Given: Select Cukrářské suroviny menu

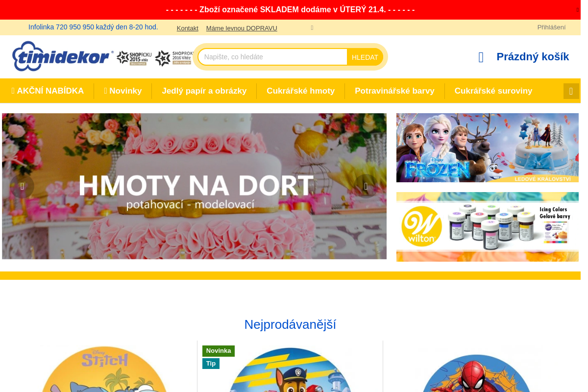Looking at the screenshot, I should pos(493,91).
